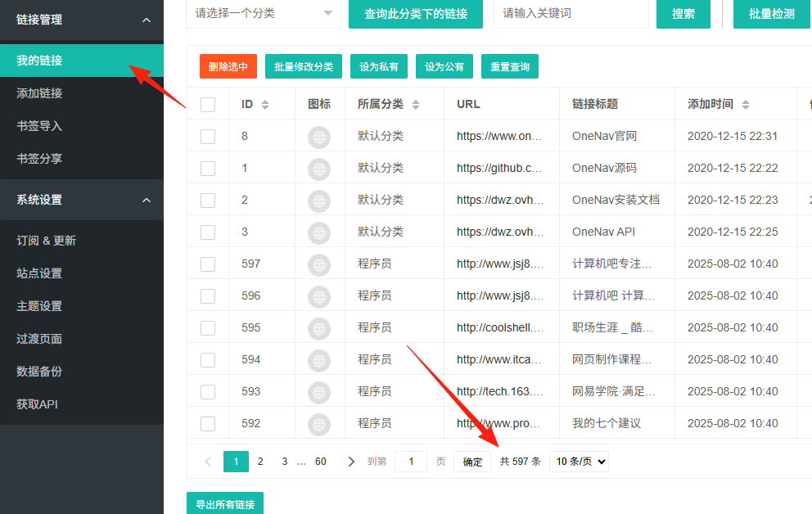Image resolution: width=812 pixels, height=514 pixels.
Task: Check the box for row ID 8
Action: coord(208,137)
